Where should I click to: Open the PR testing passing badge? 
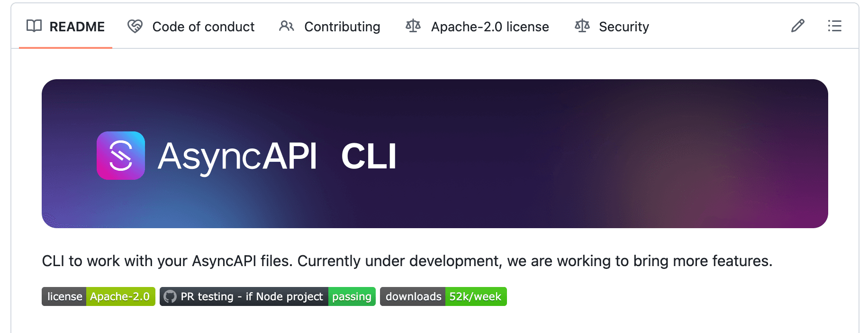click(268, 296)
